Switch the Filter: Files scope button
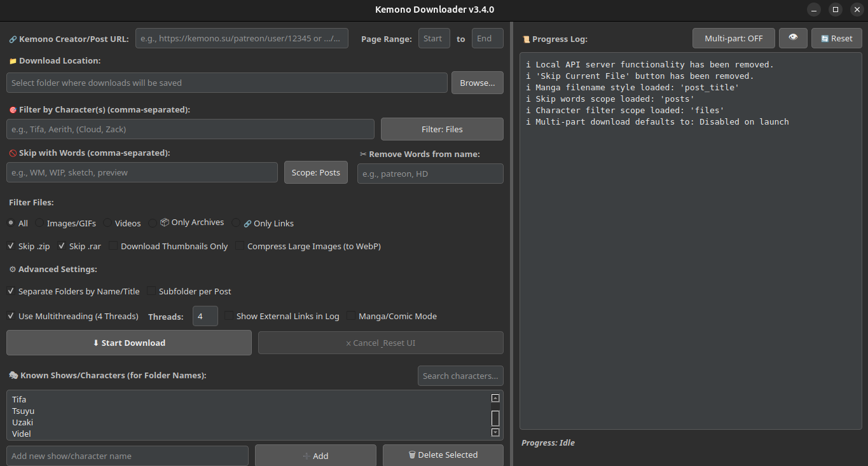The image size is (868, 466). (x=442, y=129)
